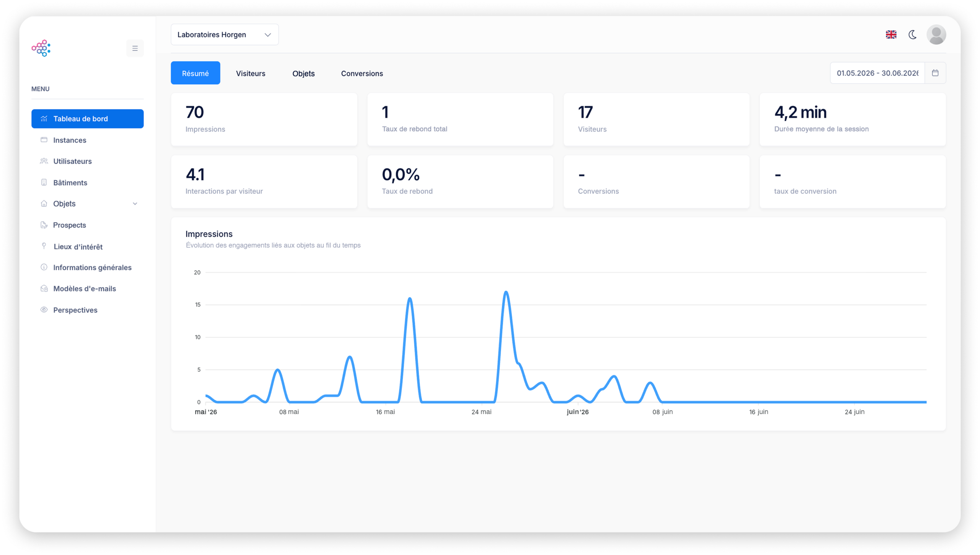Open the Laboratoires Horgen organization dropdown
This screenshot has height=555, width=980.
coord(224,34)
